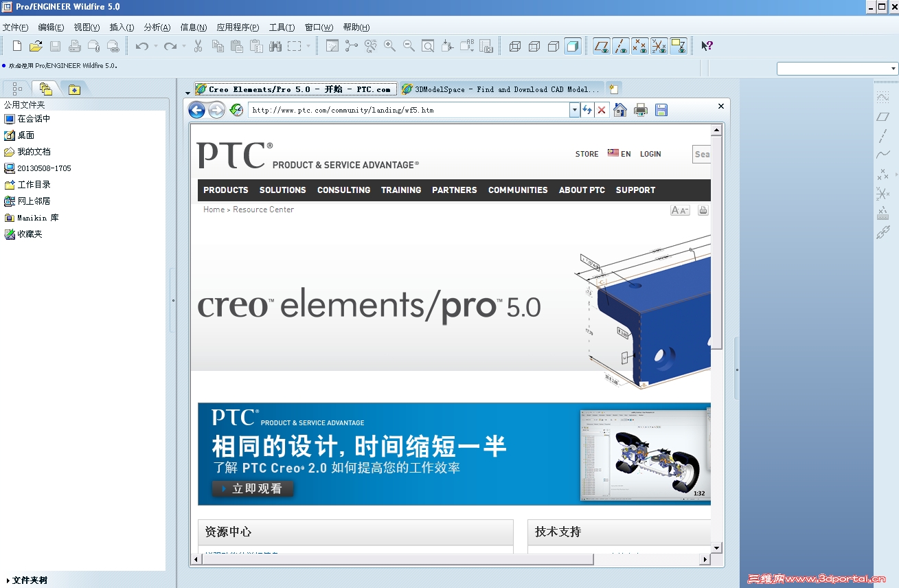Refresh the browser page
Screen dimensions: 899x588
(x=587, y=110)
